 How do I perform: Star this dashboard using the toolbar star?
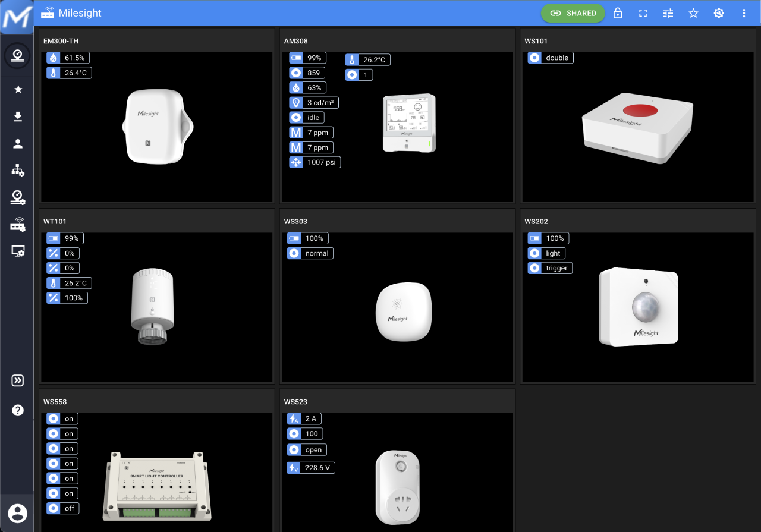[x=693, y=12]
